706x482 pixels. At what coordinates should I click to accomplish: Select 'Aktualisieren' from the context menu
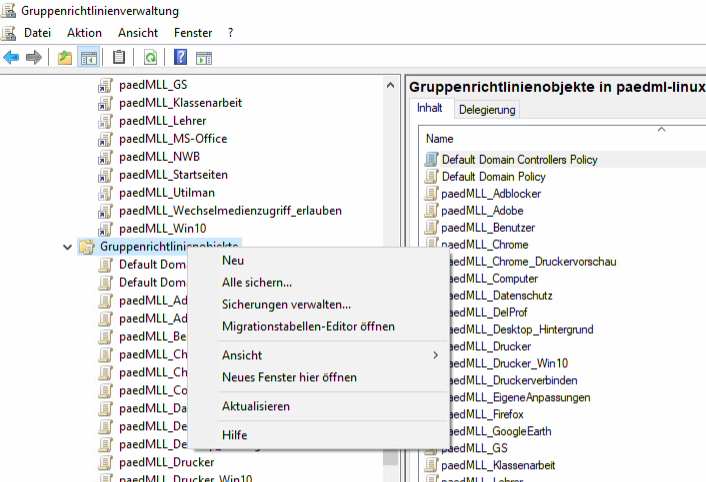click(256, 406)
